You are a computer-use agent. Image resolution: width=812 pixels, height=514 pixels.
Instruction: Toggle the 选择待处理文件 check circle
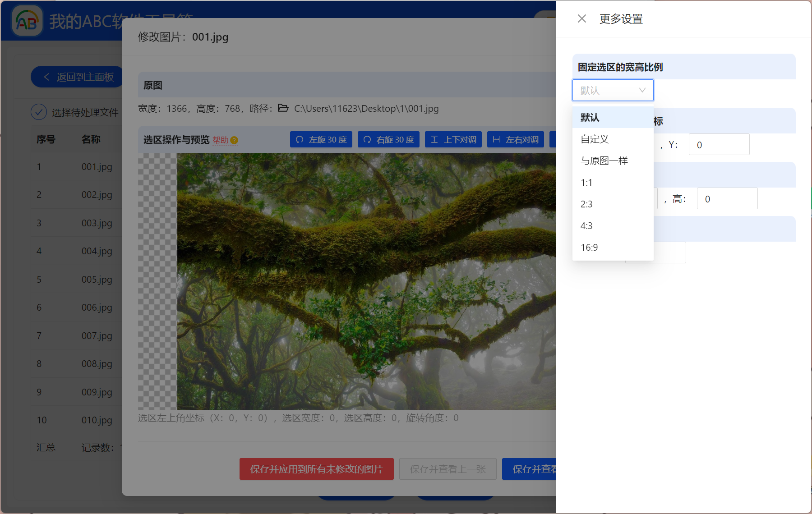(x=39, y=112)
